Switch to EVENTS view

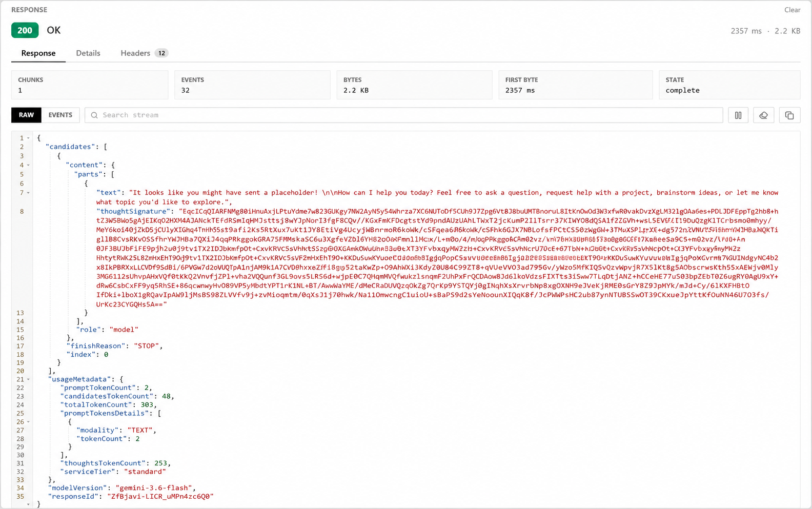(60, 115)
